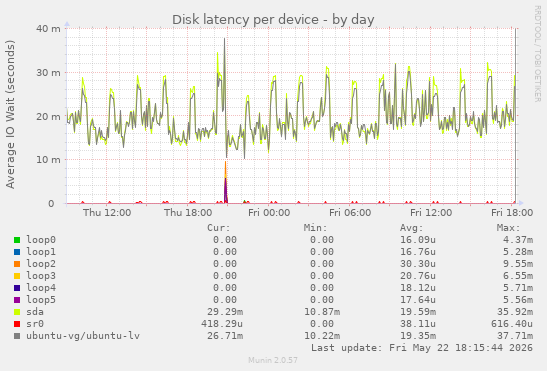Select the loop5 legend label
The image size is (547, 371).
tap(41, 300)
